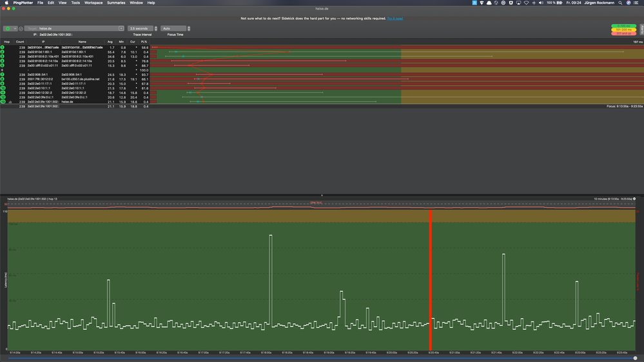Select the be100.c350.f.de.plusline.net name cell
Viewport: 644px width, 362px height.
[81, 79]
